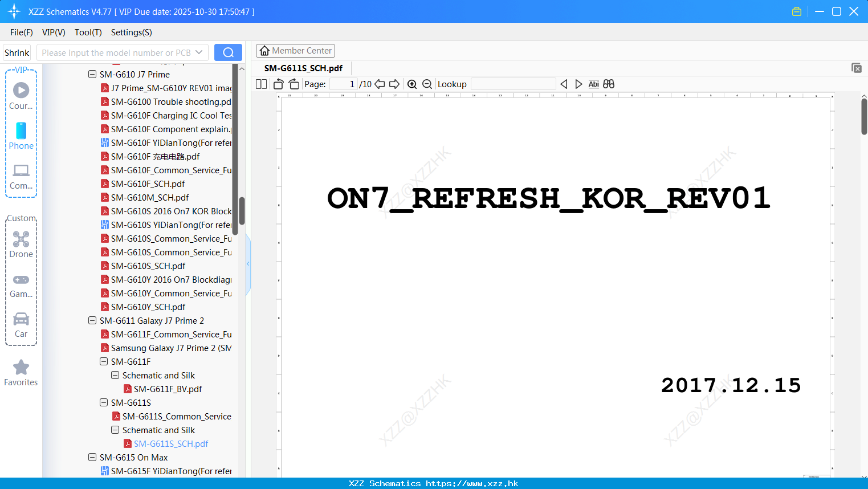Click the Shrink button
The image size is (868, 489).
pyautogui.click(x=17, y=52)
